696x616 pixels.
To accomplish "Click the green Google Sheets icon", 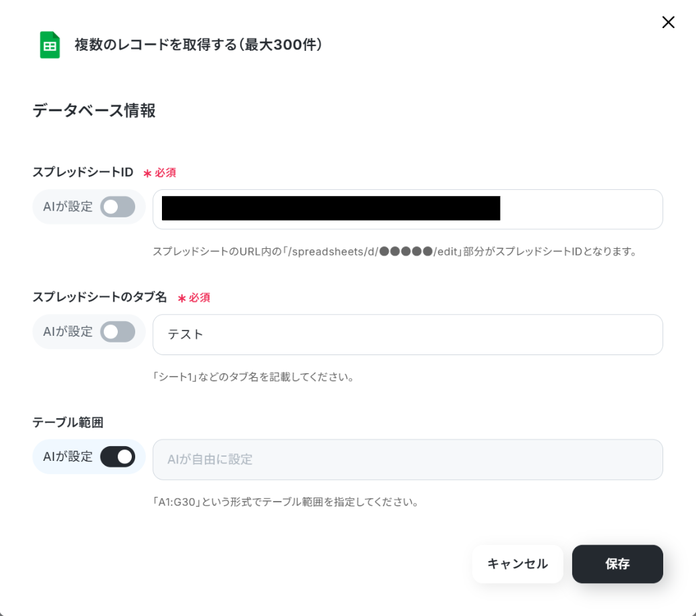I will click(50, 45).
